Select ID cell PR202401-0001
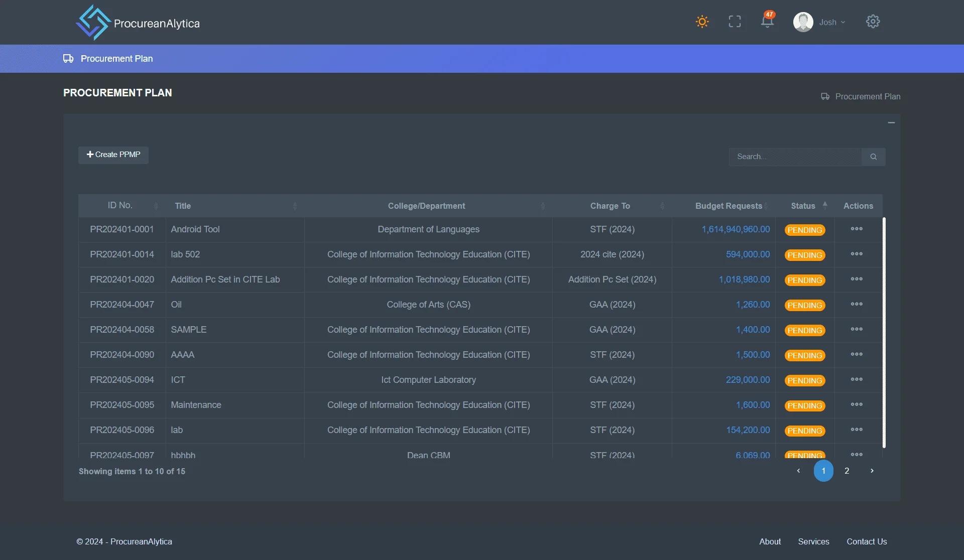 click(122, 229)
